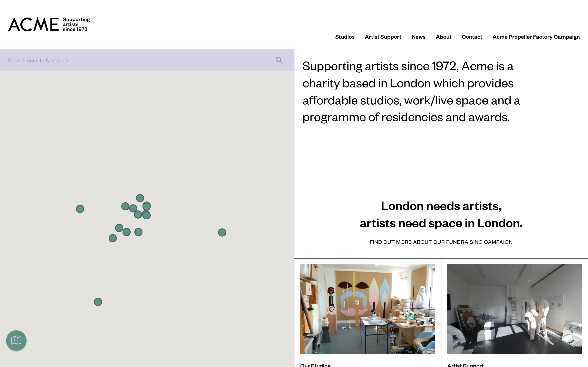The height and width of the screenshot is (367, 588).
Task: Select the lower-left marker of the southern group
Action: [112, 238]
